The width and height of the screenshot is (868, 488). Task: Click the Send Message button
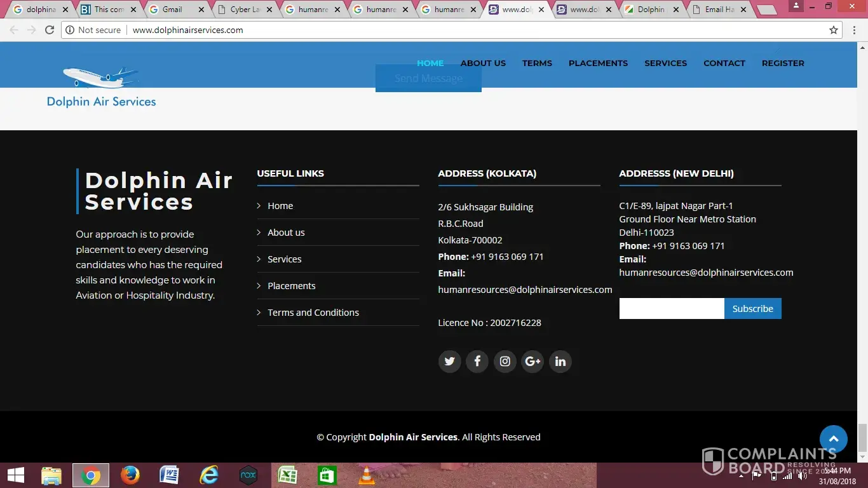(428, 78)
